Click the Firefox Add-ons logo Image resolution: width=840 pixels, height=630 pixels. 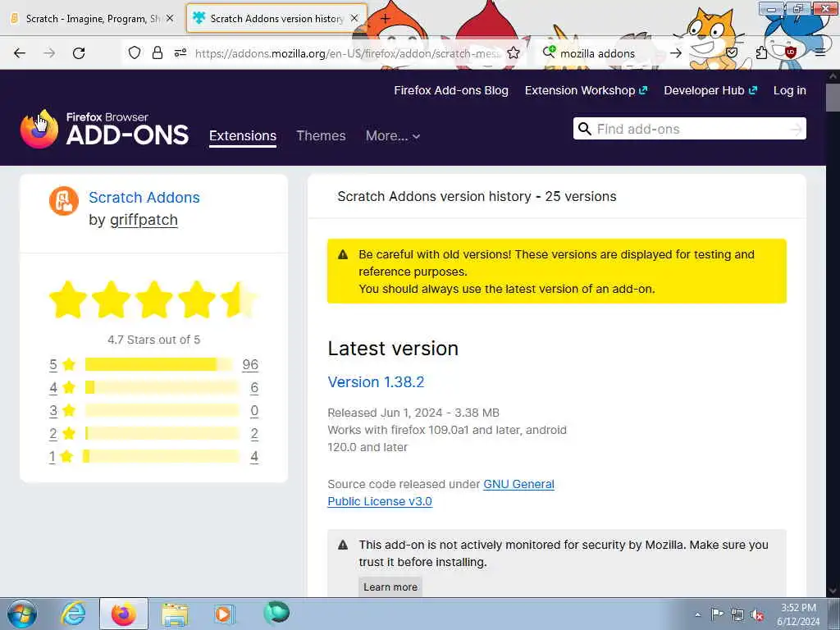[x=104, y=129]
